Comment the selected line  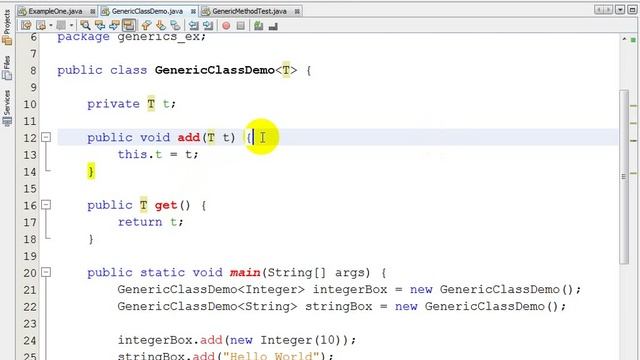click(258, 26)
